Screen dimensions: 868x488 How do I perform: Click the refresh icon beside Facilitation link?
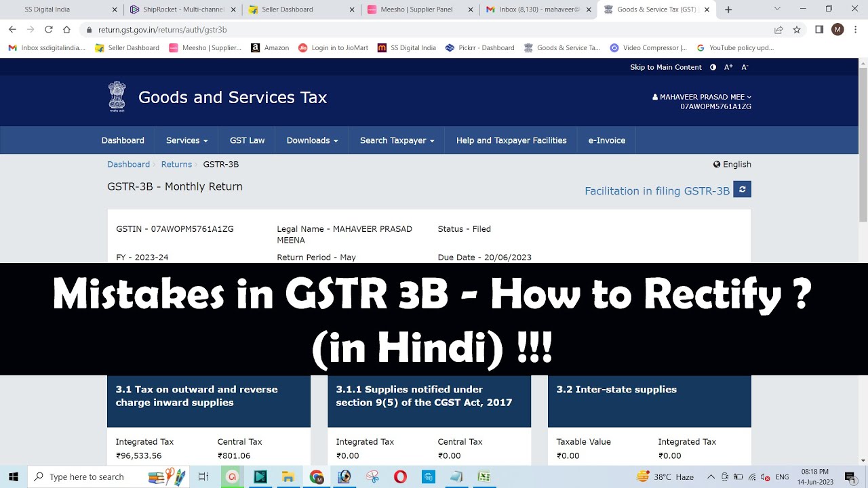pos(742,190)
